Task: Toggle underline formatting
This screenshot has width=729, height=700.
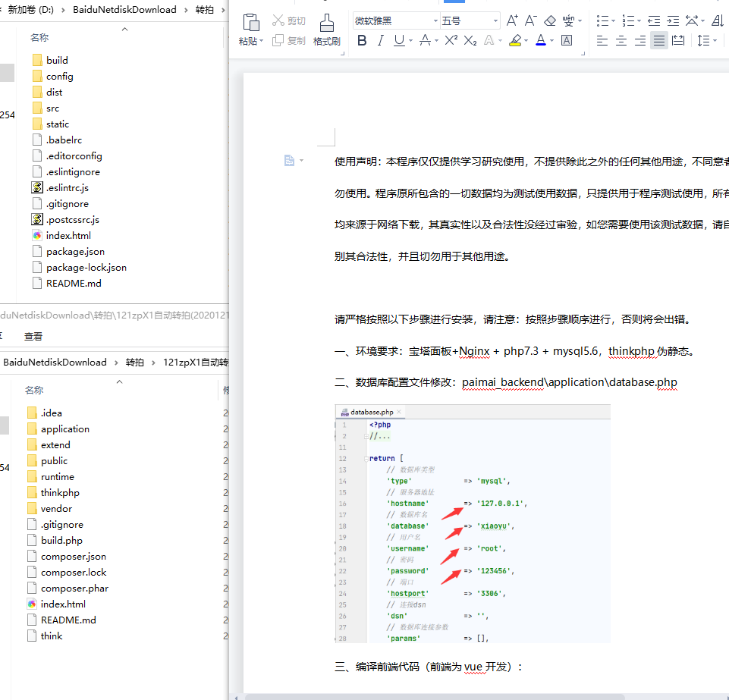Action: coord(399,40)
